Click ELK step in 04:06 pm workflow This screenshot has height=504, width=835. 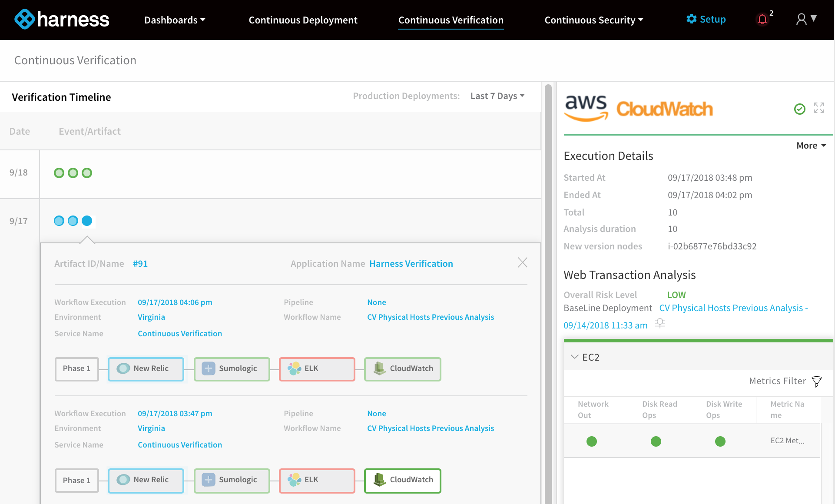click(317, 369)
